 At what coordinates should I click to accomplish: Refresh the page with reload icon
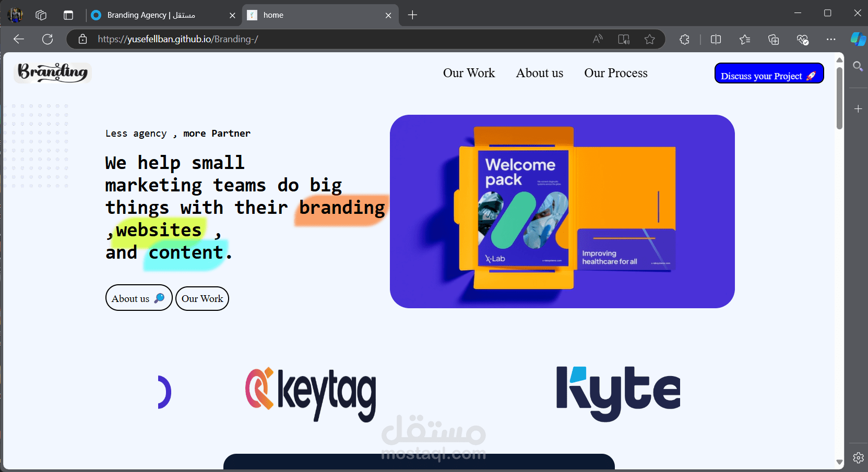(x=47, y=39)
